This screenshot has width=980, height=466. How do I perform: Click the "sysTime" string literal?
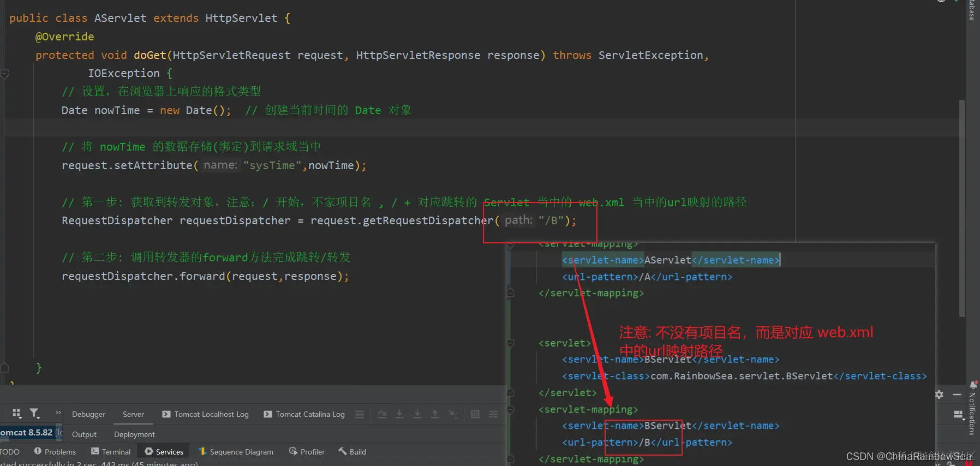coord(272,165)
